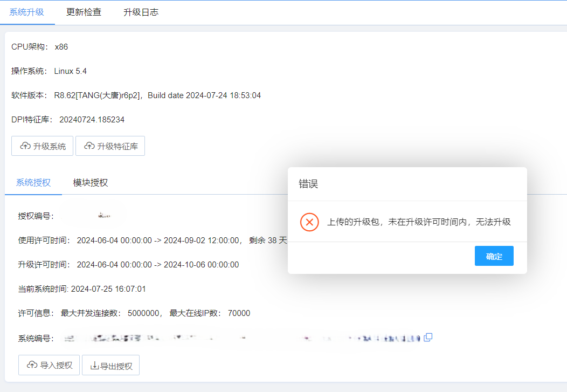Screen dimensions: 567x392
Task: Confirm the error dialog with 确定
Action: pos(494,256)
